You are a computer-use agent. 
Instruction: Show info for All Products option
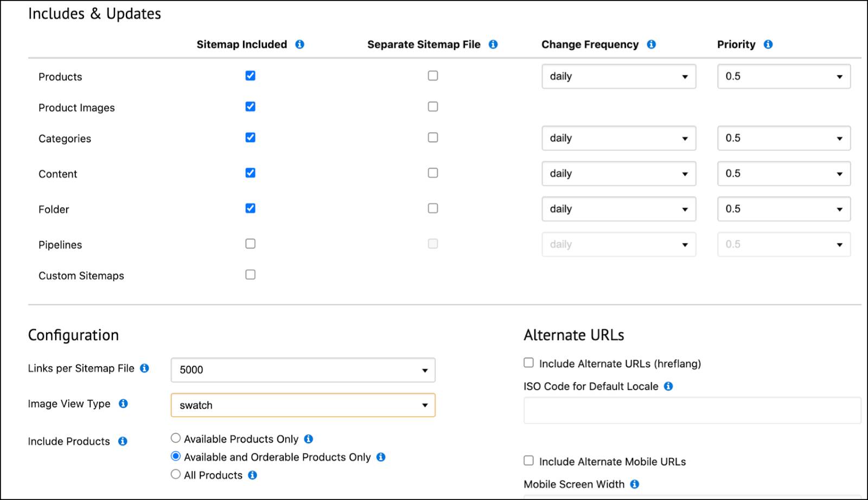pyautogui.click(x=252, y=475)
